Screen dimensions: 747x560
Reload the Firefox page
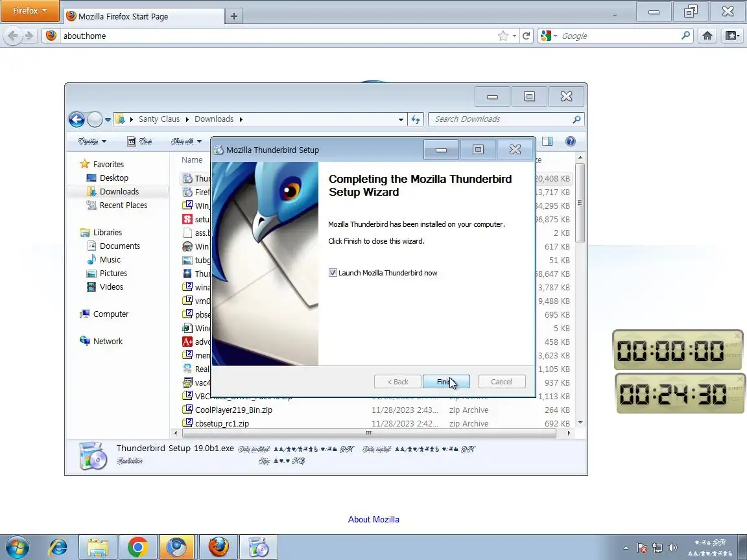point(526,36)
